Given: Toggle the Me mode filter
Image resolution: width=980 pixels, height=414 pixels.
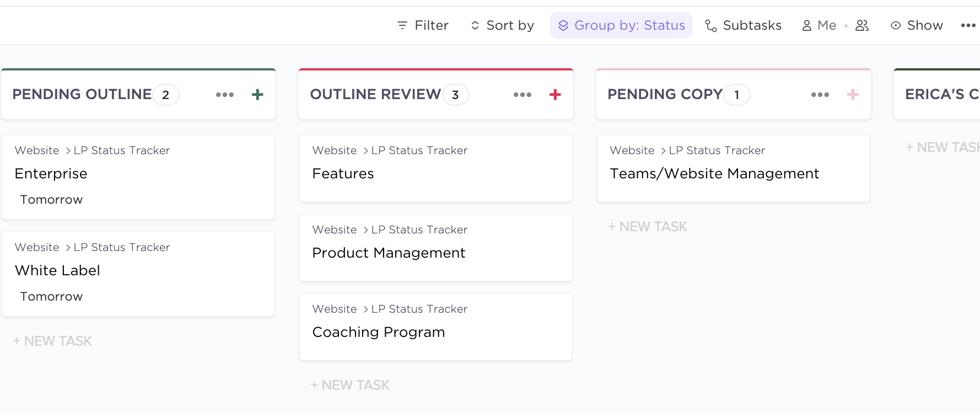Looking at the screenshot, I should (820, 25).
